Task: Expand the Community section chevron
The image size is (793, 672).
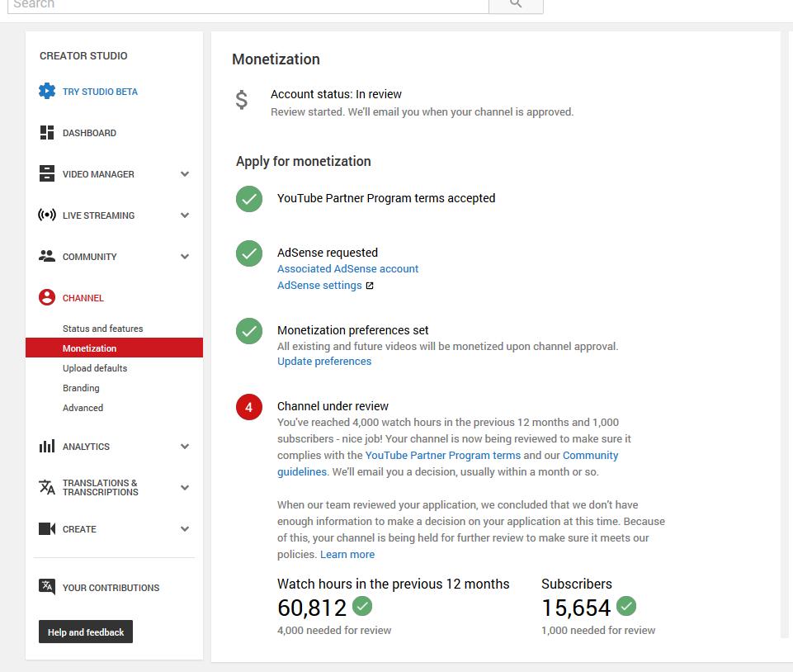Action: pyautogui.click(x=185, y=257)
